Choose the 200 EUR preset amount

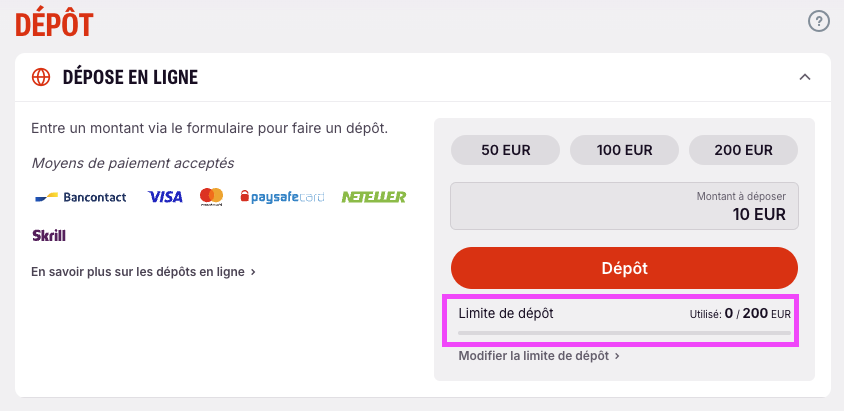[743, 151]
